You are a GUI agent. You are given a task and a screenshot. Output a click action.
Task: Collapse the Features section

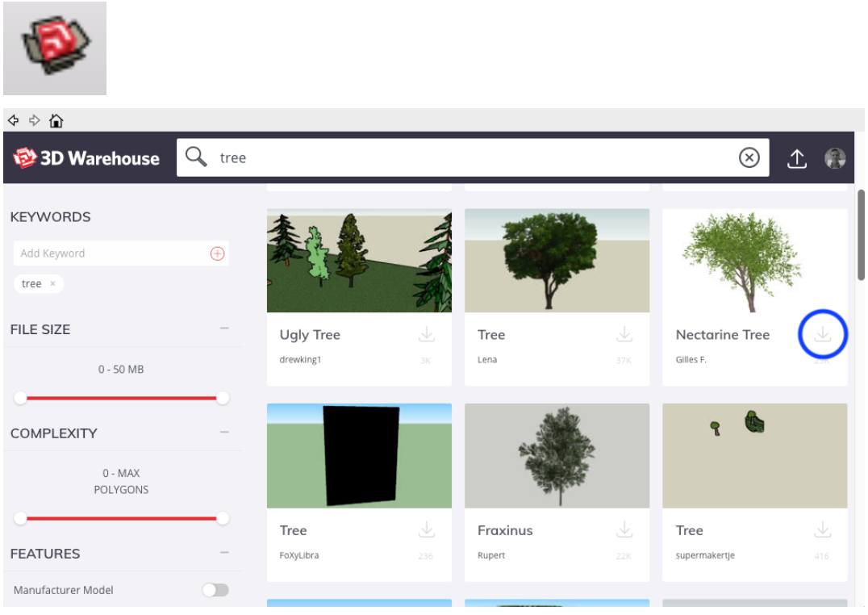[x=224, y=552]
